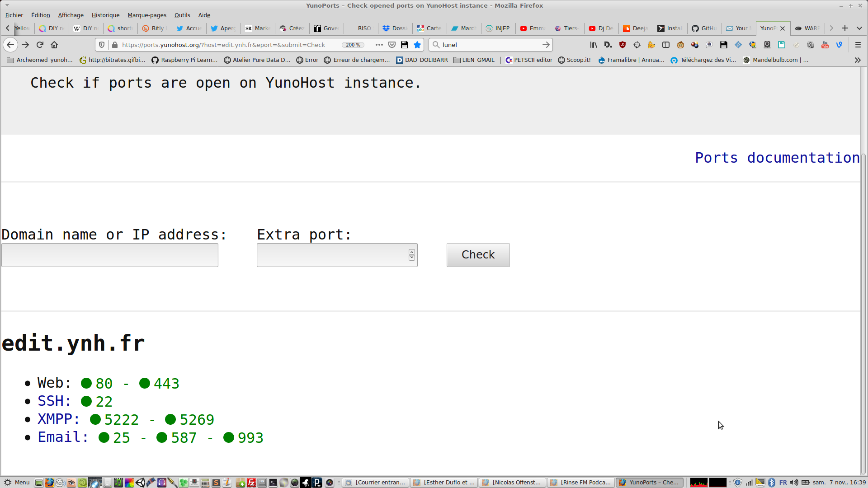Screen dimensions: 868x488
Task: Click the uBlock Origin shield icon
Action: click(623, 45)
